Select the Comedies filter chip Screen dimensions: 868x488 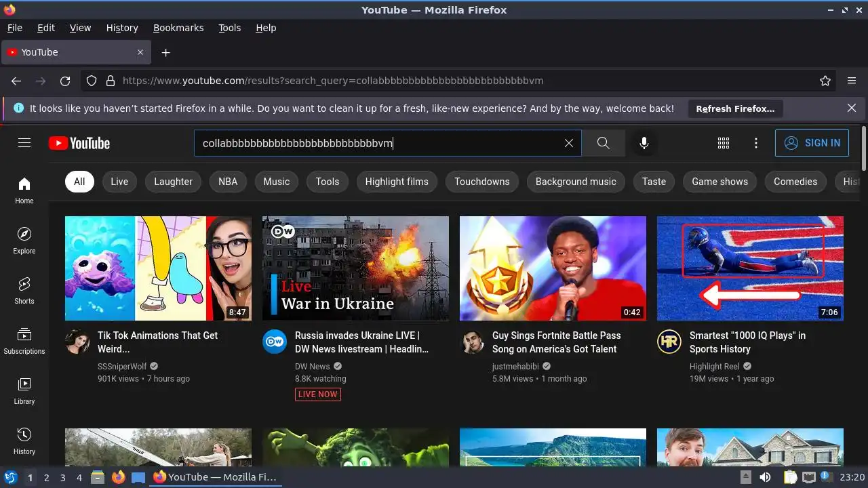[x=795, y=182]
